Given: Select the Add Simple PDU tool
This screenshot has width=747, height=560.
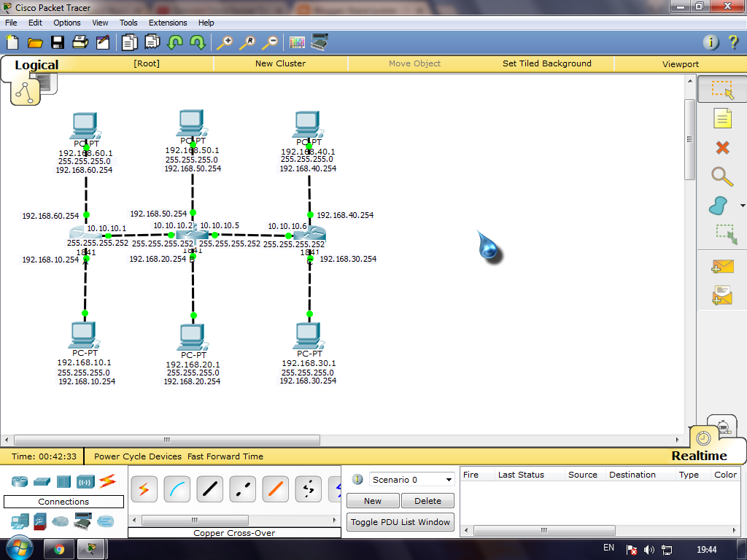Looking at the screenshot, I should [x=723, y=267].
